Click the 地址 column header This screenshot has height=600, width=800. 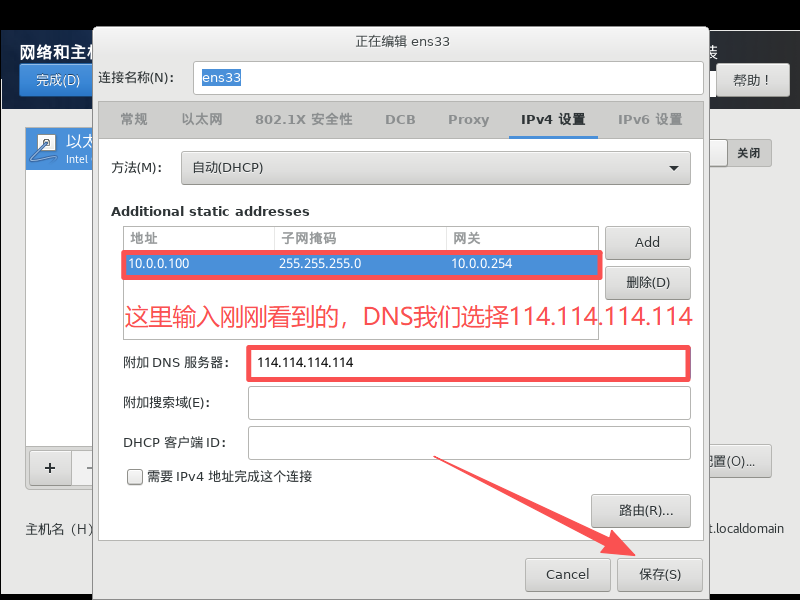click(x=199, y=238)
